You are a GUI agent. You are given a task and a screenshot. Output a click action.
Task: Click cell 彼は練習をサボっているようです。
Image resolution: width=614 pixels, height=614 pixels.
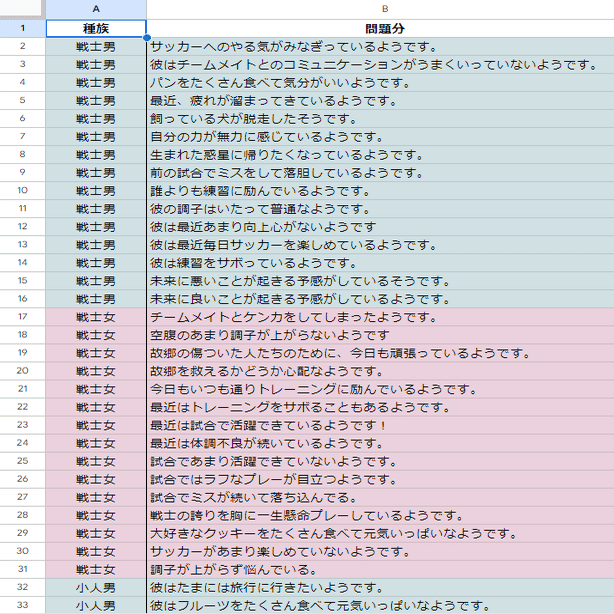pos(380,263)
